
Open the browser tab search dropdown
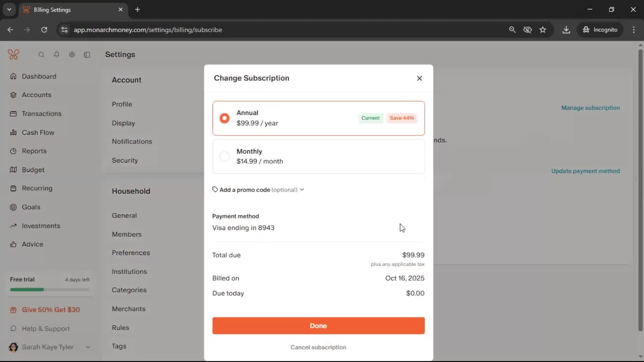(x=9, y=9)
